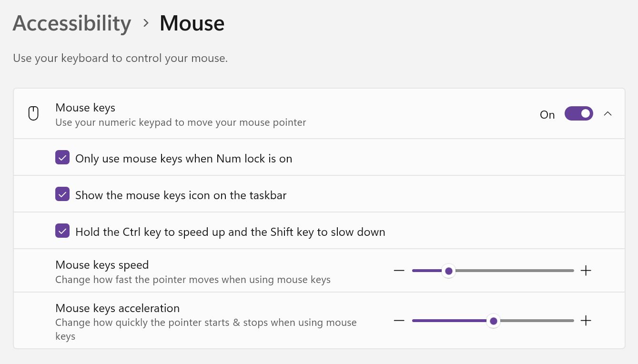Click the Mouse keys acceleration slider handle
Screen dimensions: 638x364
(493, 321)
